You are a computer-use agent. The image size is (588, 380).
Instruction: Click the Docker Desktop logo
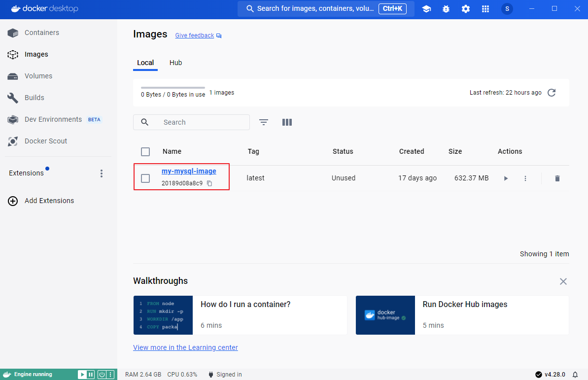[45, 9]
